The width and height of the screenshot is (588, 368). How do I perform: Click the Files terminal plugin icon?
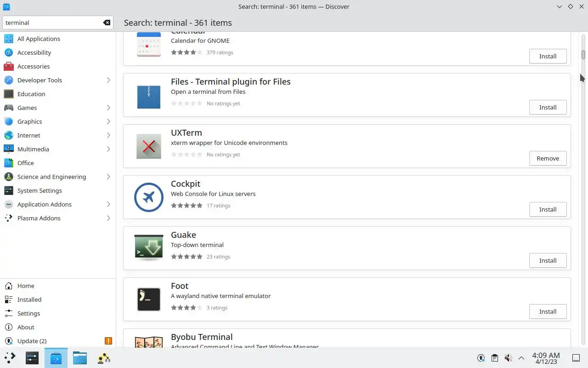pos(149,97)
